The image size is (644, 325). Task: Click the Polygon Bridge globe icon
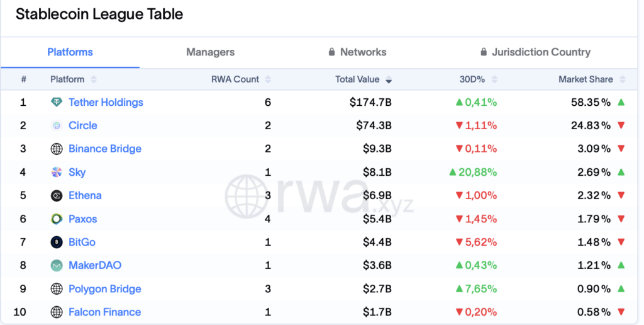57,288
